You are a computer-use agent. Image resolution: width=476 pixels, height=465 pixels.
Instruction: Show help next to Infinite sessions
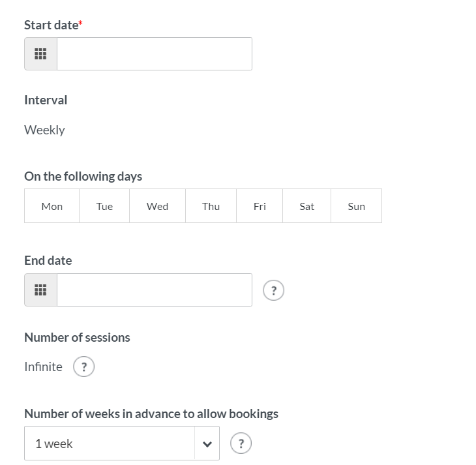pos(84,367)
